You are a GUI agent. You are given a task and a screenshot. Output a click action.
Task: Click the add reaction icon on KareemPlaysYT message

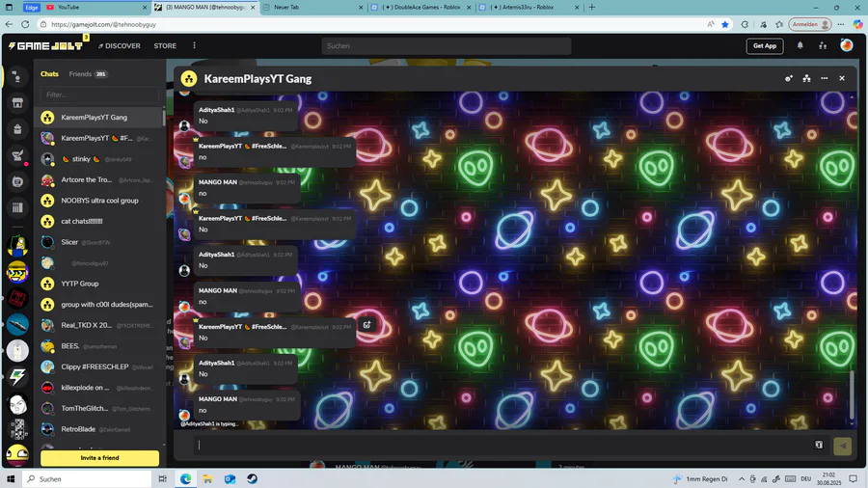click(x=366, y=325)
